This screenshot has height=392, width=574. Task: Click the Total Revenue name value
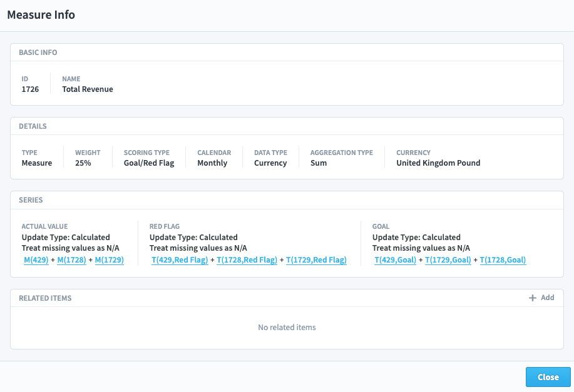88,89
